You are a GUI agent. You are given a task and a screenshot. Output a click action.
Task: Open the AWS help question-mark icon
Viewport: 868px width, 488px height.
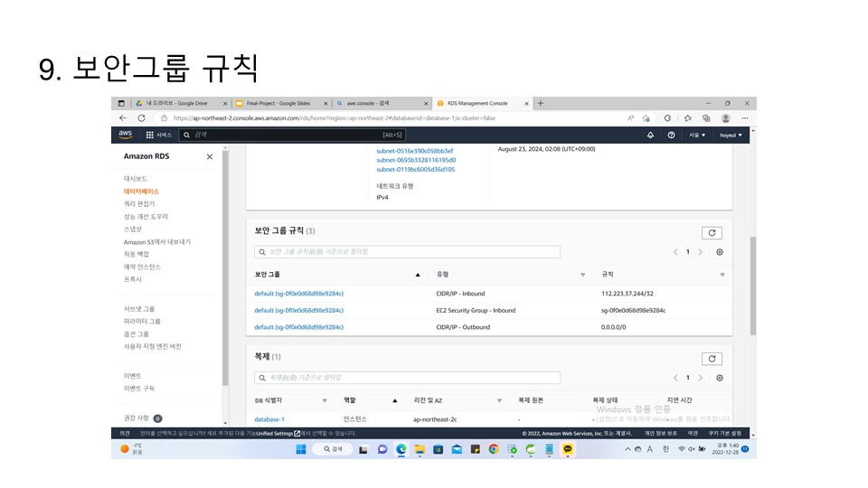tap(671, 135)
